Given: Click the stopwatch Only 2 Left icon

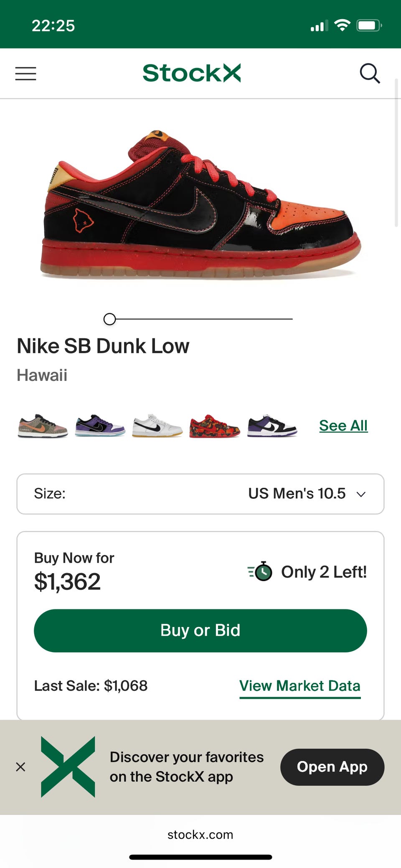Looking at the screenshot, I should [260, 571].
